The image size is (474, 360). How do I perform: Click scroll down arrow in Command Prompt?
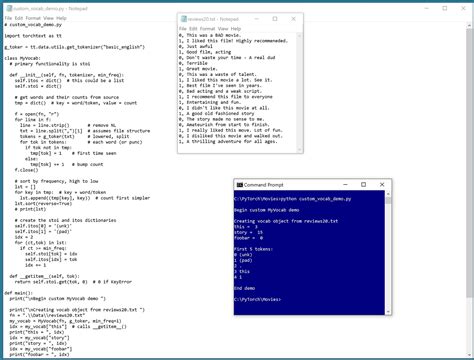(x=388, y=312)
